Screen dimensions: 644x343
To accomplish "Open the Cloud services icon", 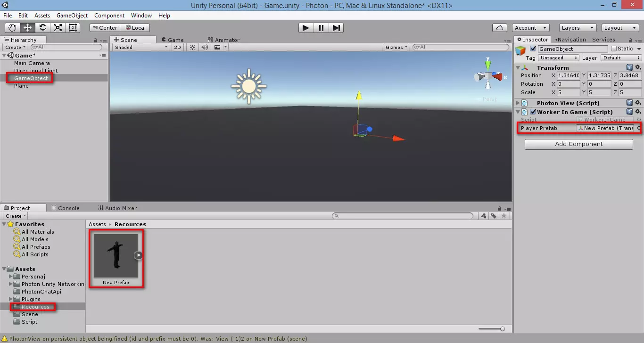I will pos(500,28).
